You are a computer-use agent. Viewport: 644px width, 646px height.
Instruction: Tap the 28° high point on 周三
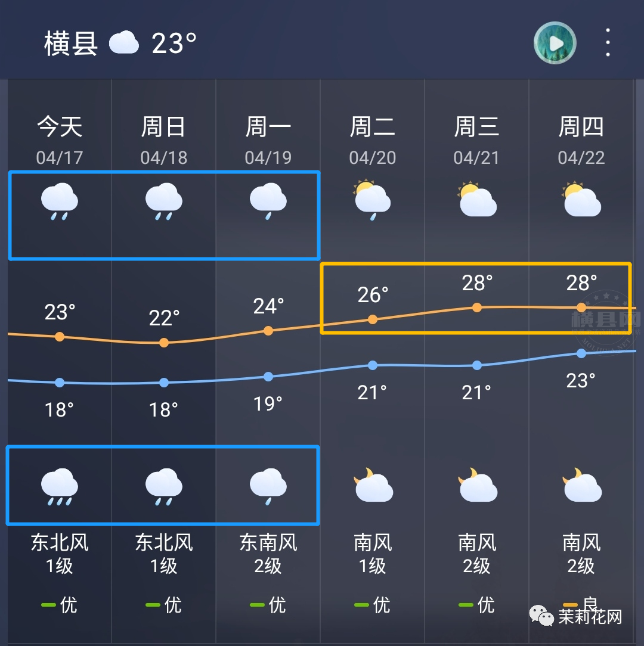(477, 308)
